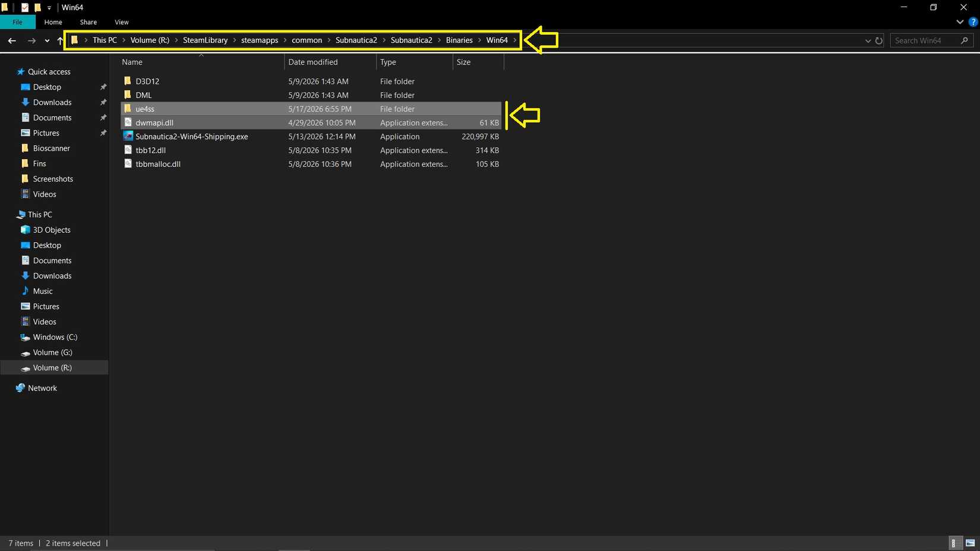Open Desktop listed under This PC
980x551 pixels.
click(x=47, y=245)
